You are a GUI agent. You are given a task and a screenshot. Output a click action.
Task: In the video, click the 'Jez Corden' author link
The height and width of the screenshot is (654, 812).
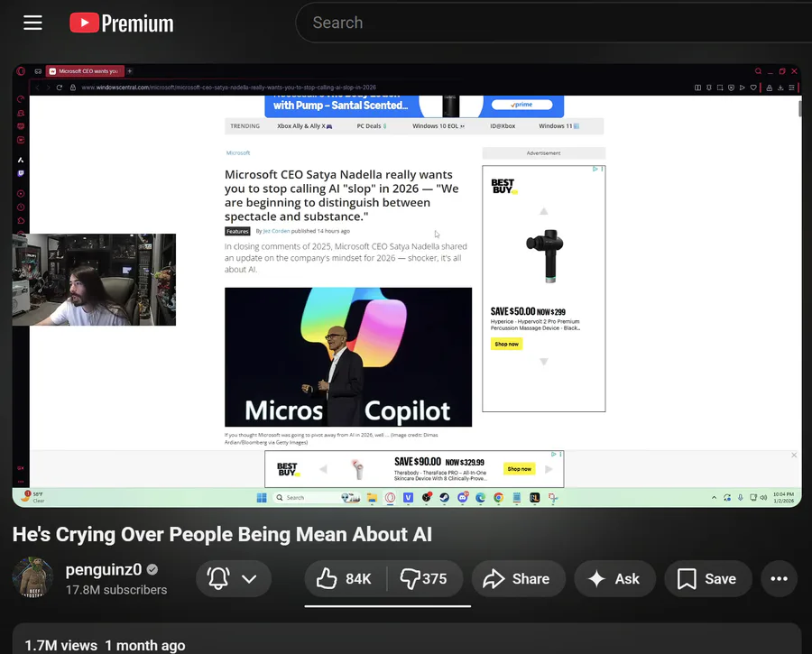tap(277, 231)
